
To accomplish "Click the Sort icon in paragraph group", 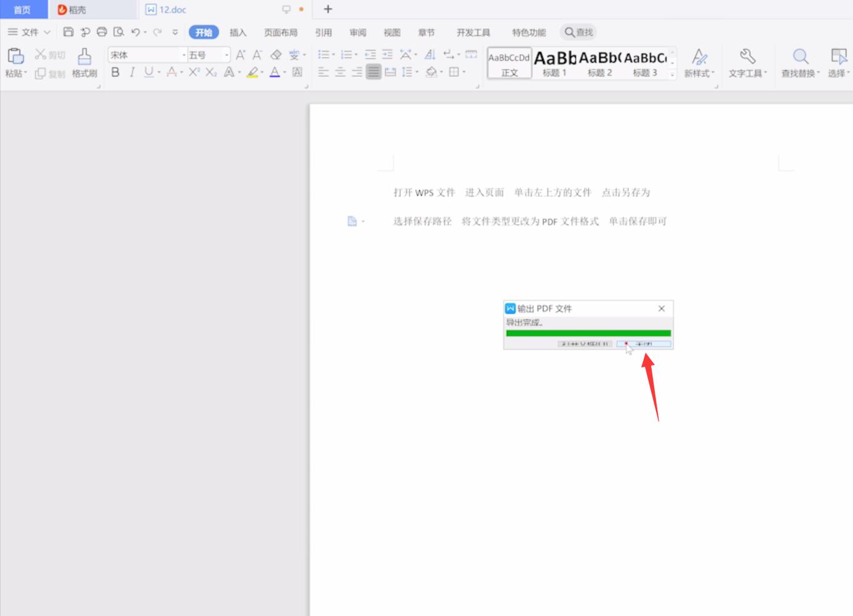I will 430,55.
